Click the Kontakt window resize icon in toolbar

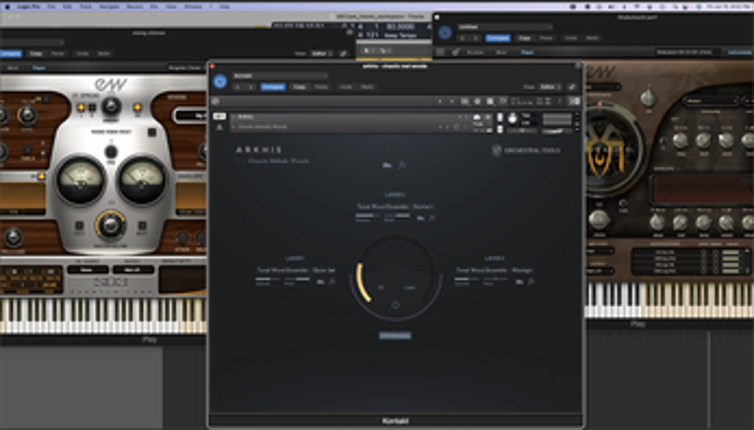[x=503, y=101]
